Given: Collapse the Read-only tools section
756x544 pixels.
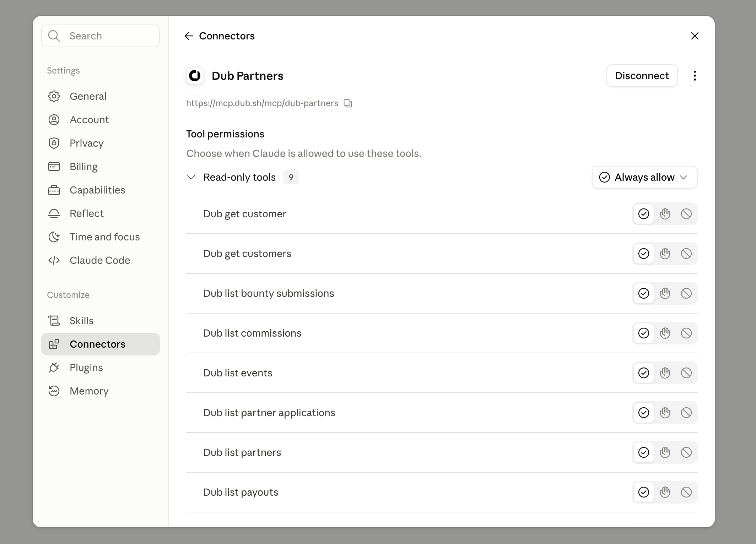Looking at the screenshot, I should tap(191, 177).
